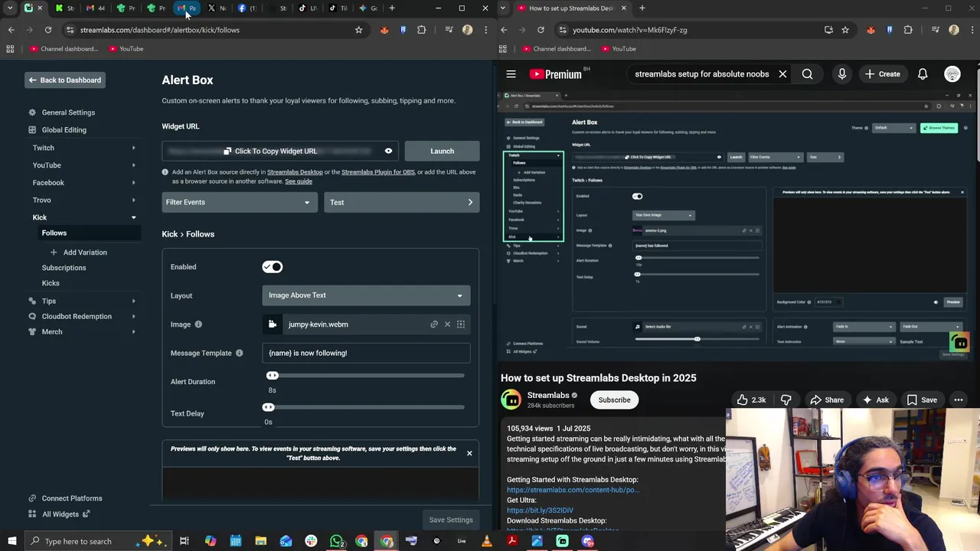Bookmark the Streamlabs page with the star

point(358,30)
